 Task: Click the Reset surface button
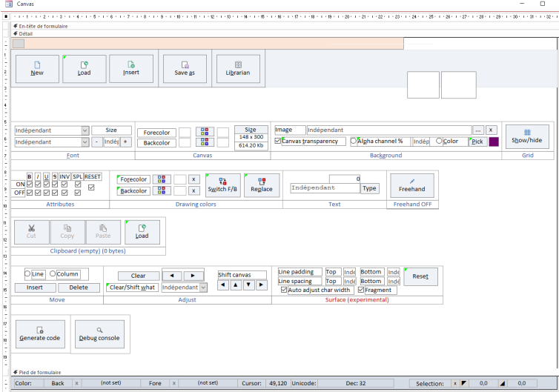click(x=420, y=276)
